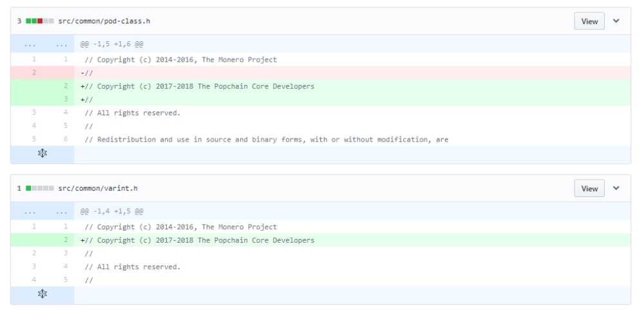Click diffstat squares for pod-class.h
644x313 pixels.
coord(40,21)
